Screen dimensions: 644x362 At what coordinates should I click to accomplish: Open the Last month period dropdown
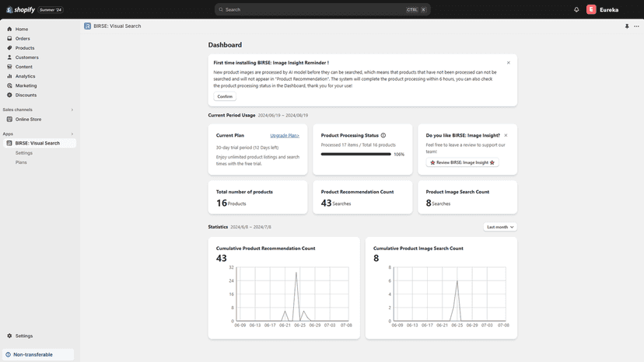tap(500, 227)
